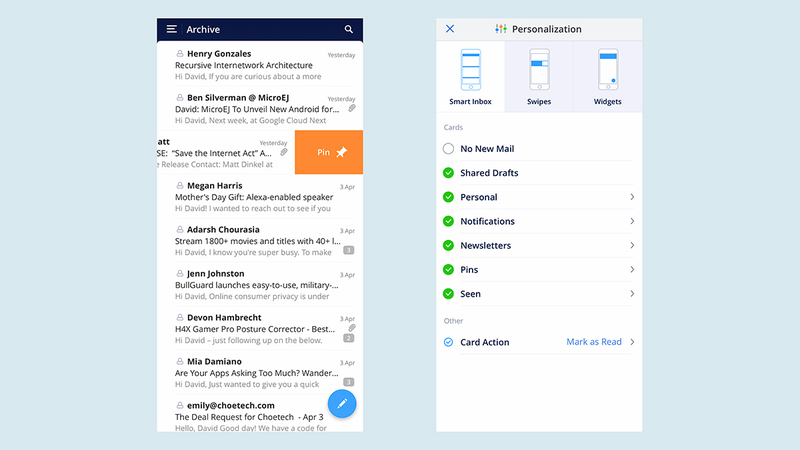Click the Card Action label
The height and width of the screenshot is (450, 800).
(485, 342)
